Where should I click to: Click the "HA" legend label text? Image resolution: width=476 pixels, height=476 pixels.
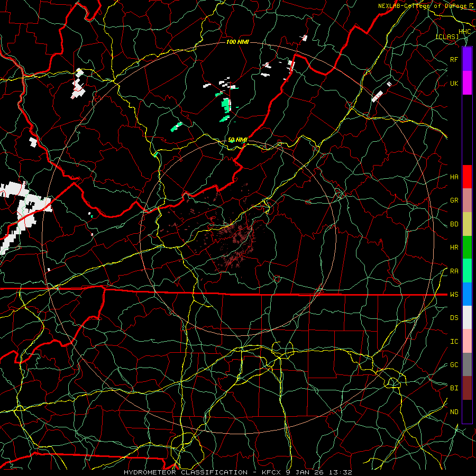click(x=454, y=177)
